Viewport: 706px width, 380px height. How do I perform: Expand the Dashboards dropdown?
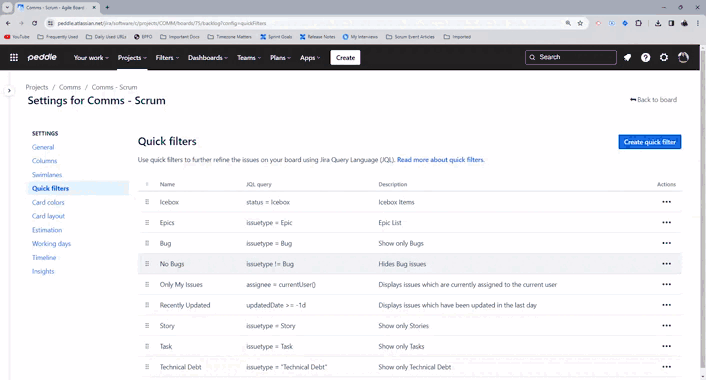click(x=208, y=58)
